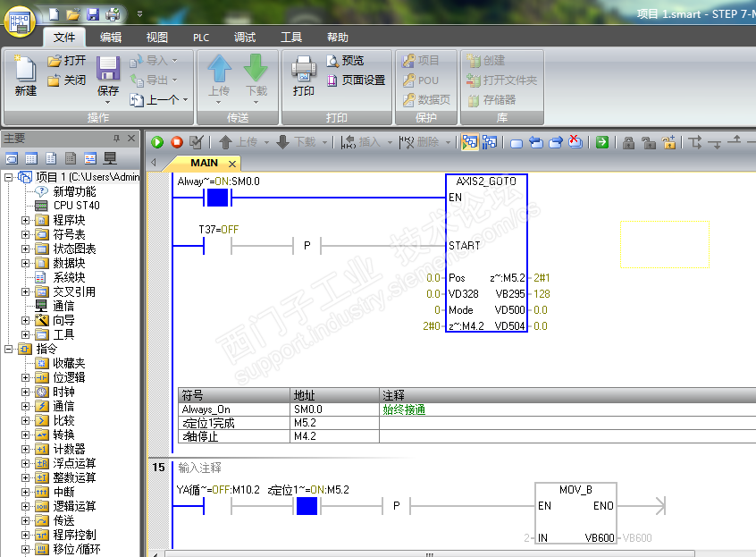Image resolution: width=756 pixels, height=557 pixels.
Task: Open the quick access toolbar customize arrow
Action: click(x=139, y=14)
